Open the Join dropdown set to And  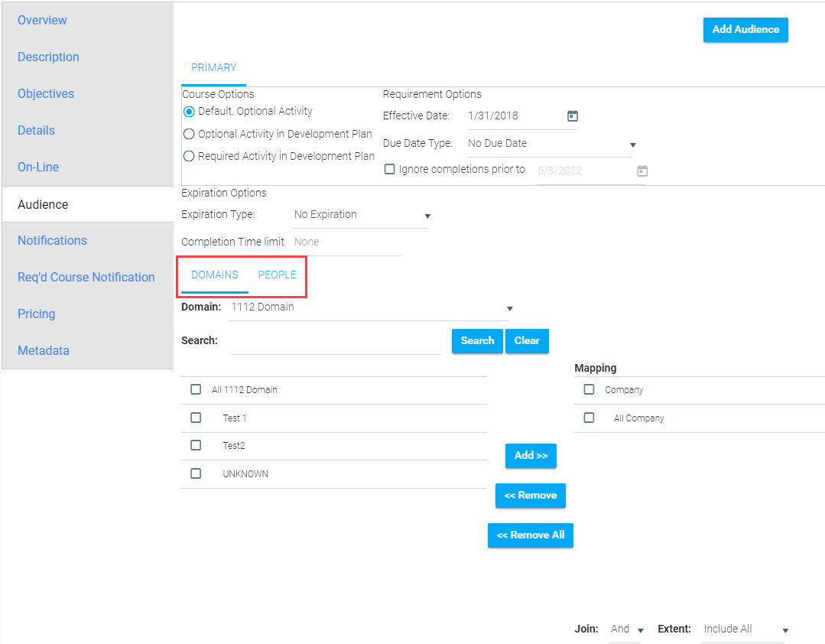pyautogui.click(x=627, y=629)
